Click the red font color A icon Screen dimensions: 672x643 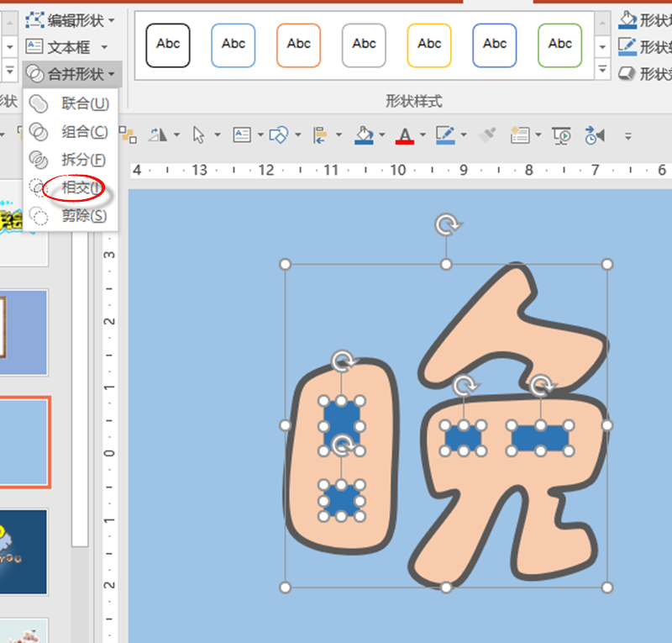pyautogui.click(x=405, y=135)
